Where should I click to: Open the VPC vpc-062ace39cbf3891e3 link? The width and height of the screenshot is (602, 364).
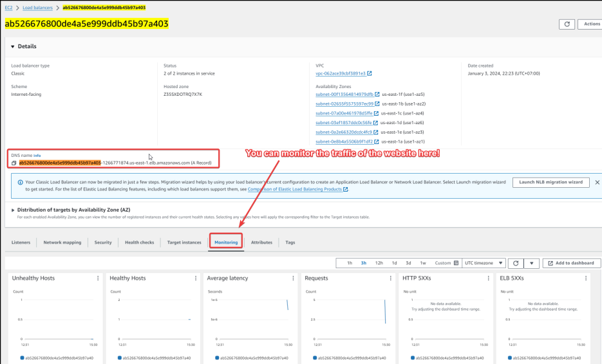pyautogui.click(x=341, y=73)
